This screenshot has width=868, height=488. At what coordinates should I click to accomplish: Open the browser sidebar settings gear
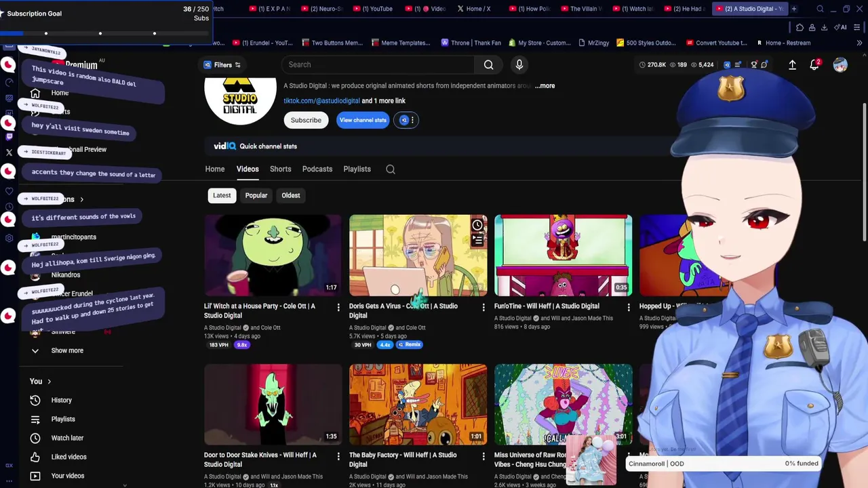point(9,239)
